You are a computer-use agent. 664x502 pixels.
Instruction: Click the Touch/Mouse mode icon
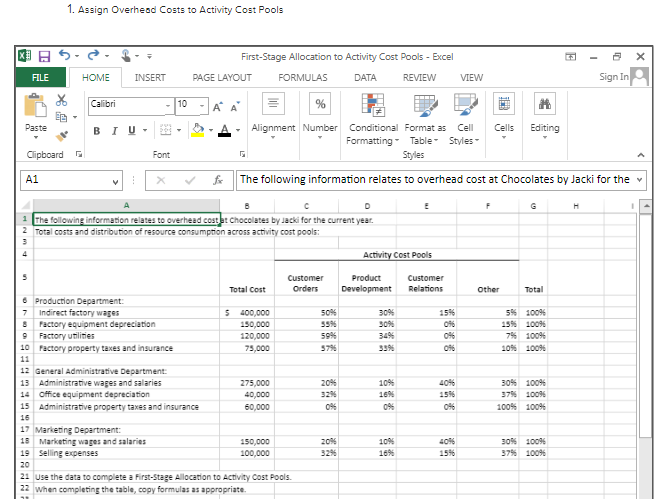point(126,56)
